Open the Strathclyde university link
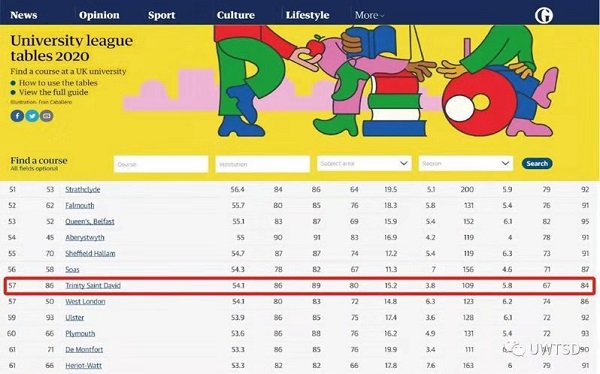 [x=83, y=189]
